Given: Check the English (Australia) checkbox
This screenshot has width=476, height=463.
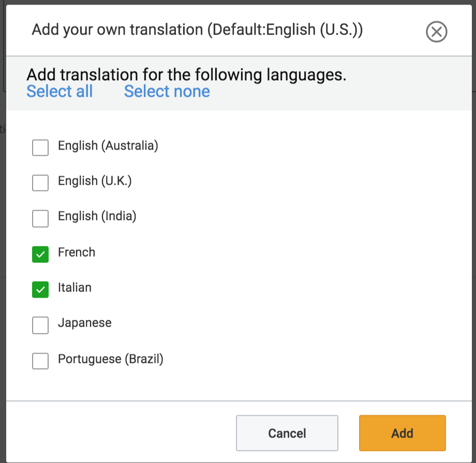Looking at the screenshot, I should click(x=40, y=148).
